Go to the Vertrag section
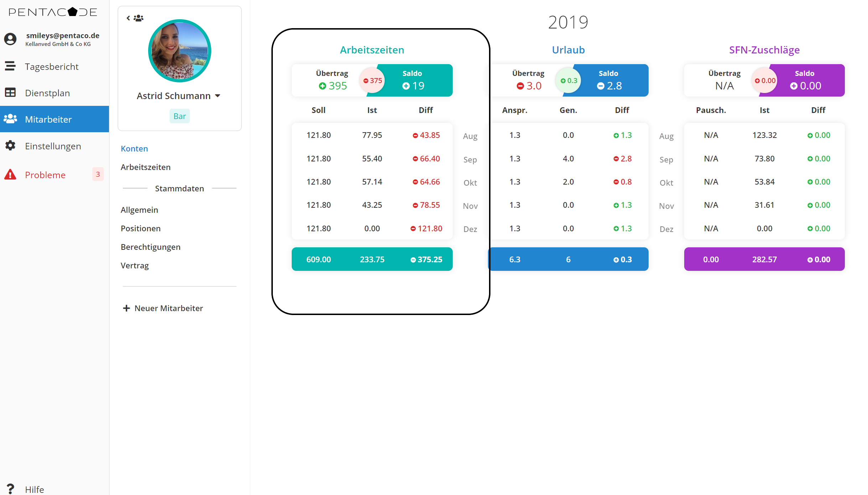 [x=135, y=265]
